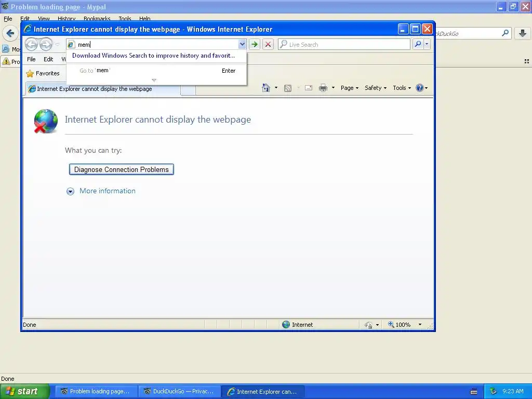
Task: Click the IE Forward arrow button
Action: click(46, 44)
